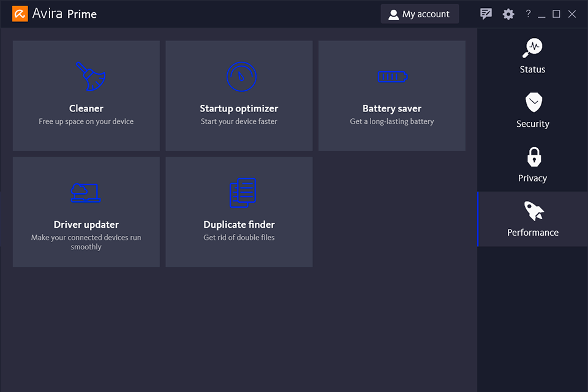Open the feedback chat icon
The width and height of the screenshot is (588, 392).
[486, 14]
